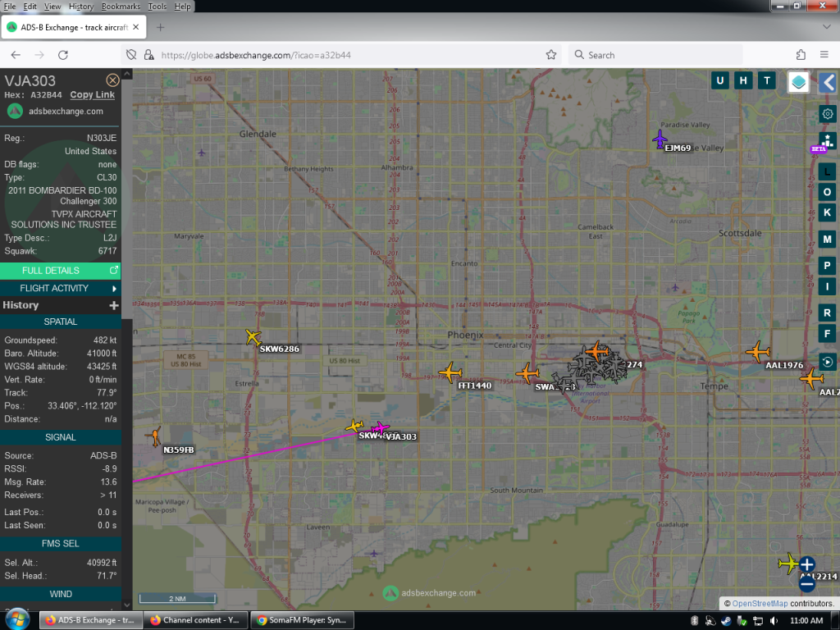
Task: Reload the current page
Action: point(62,55)
